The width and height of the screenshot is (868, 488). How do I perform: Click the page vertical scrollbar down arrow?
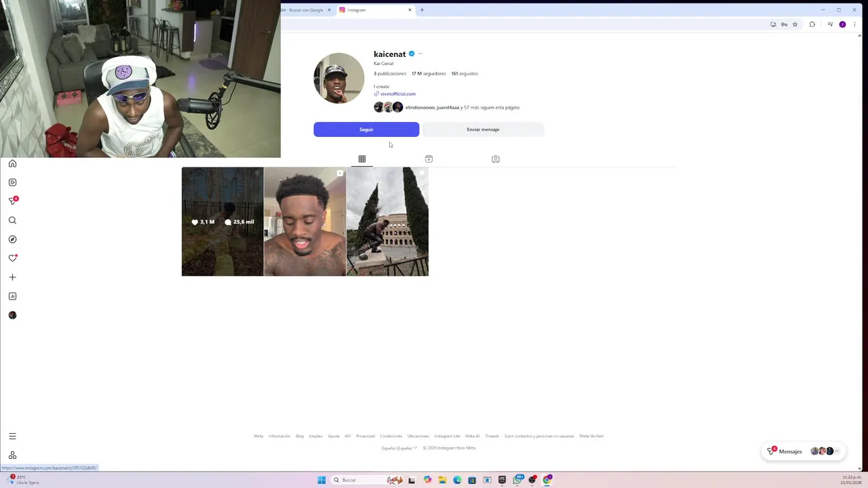861,468
